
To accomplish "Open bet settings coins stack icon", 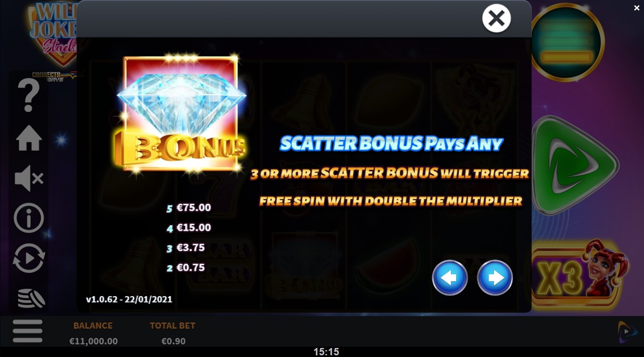I will (x=31, y=298).
